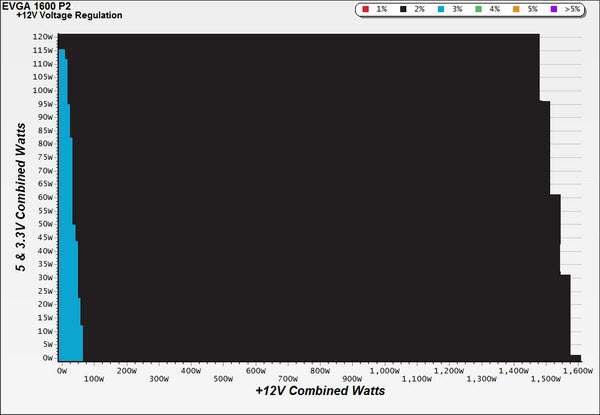Click the '5w' y-axis tick label

point(47,345)
